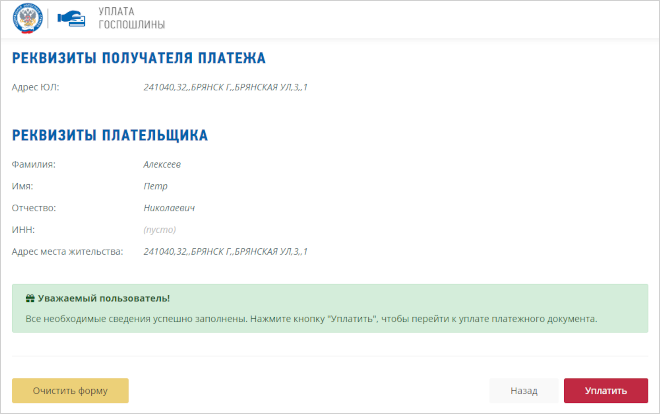Click the Имя label
The width and height of the screenshot is (660, 414).
coord(22,186)
